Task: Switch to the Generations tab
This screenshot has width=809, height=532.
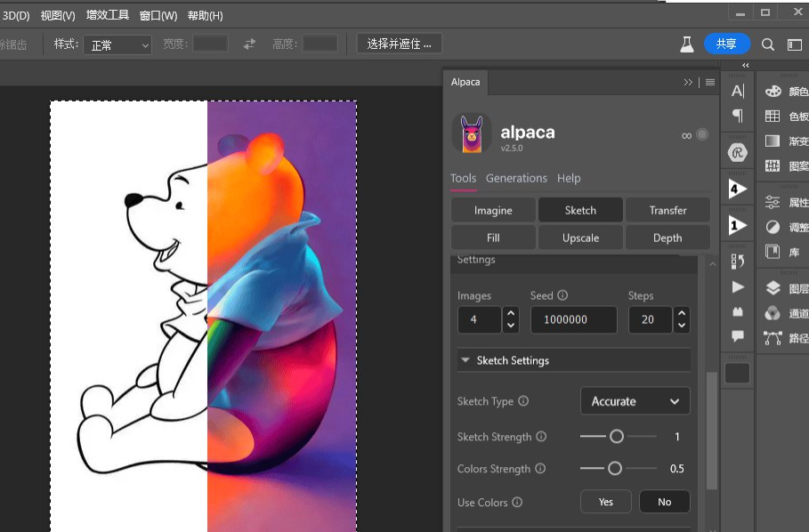Action: click(x=516, y=178)
